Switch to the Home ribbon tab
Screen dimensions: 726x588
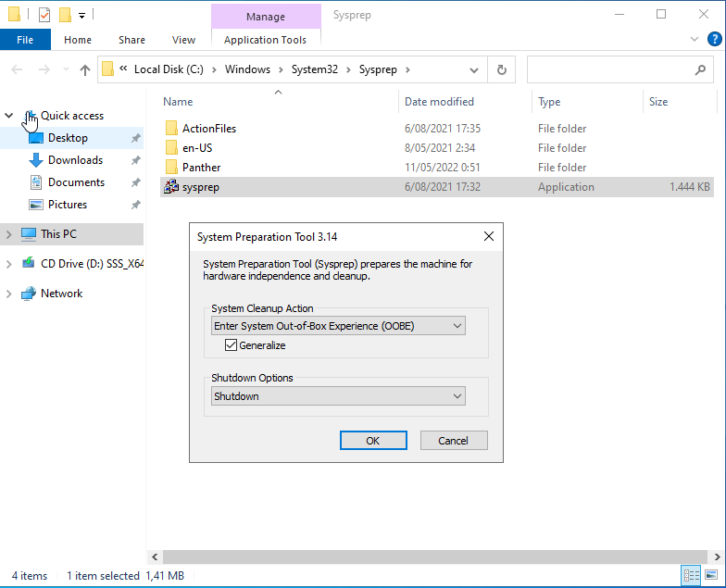coord(78,40)
